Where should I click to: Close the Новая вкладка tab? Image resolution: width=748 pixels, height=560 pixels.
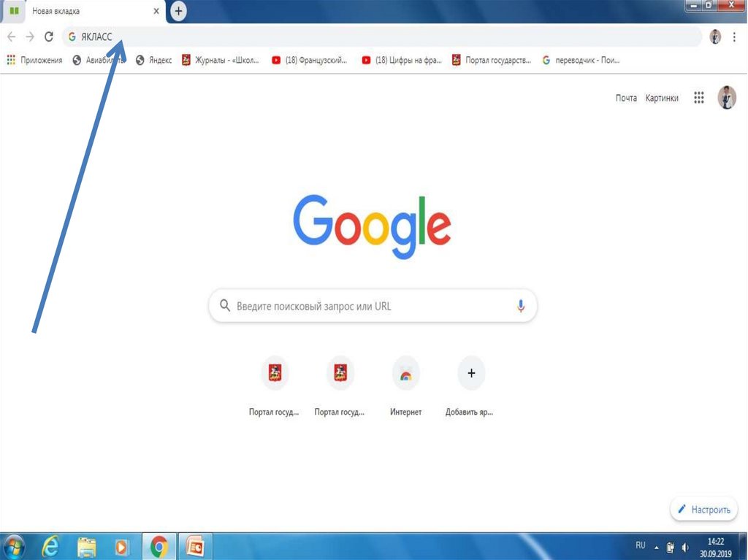[156, 11]
